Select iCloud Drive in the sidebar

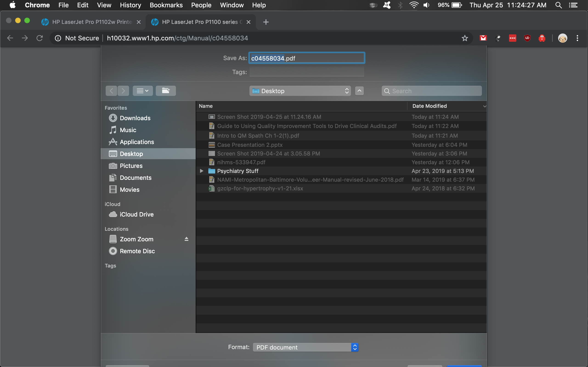click(x=137, y=214)
